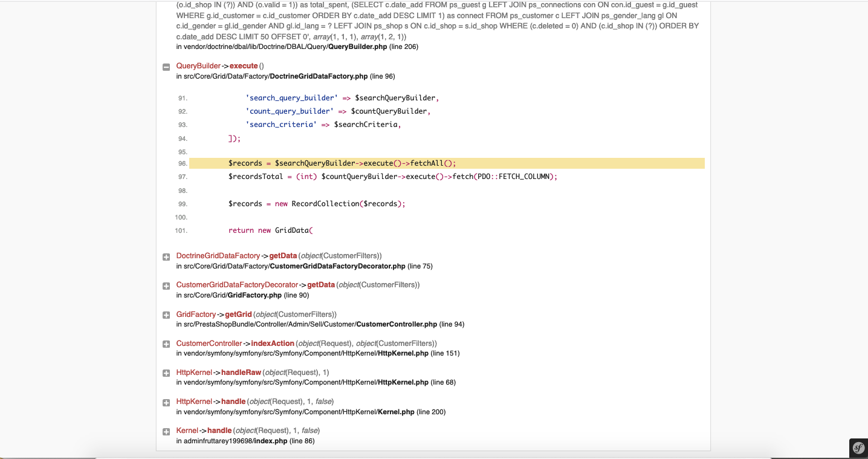Click GridFactory.php (line 90) file path
868x459 pixels.
[x=242, y=295]
